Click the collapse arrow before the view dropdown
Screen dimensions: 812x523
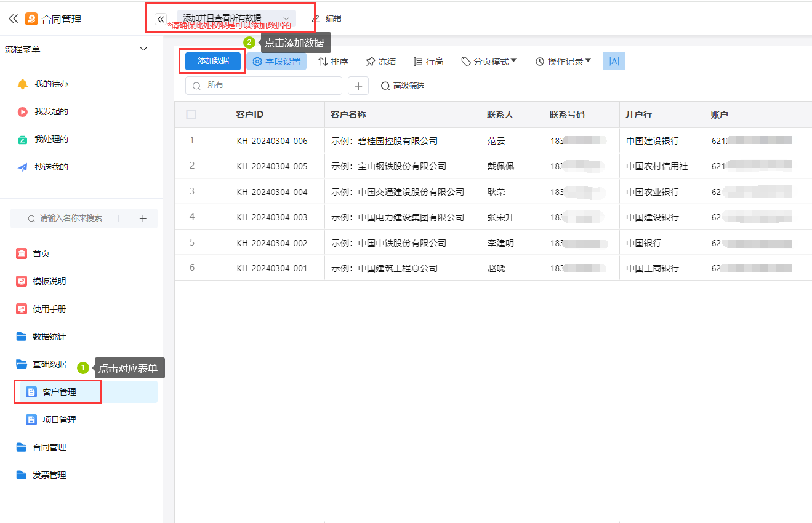[x=161, y=19]
